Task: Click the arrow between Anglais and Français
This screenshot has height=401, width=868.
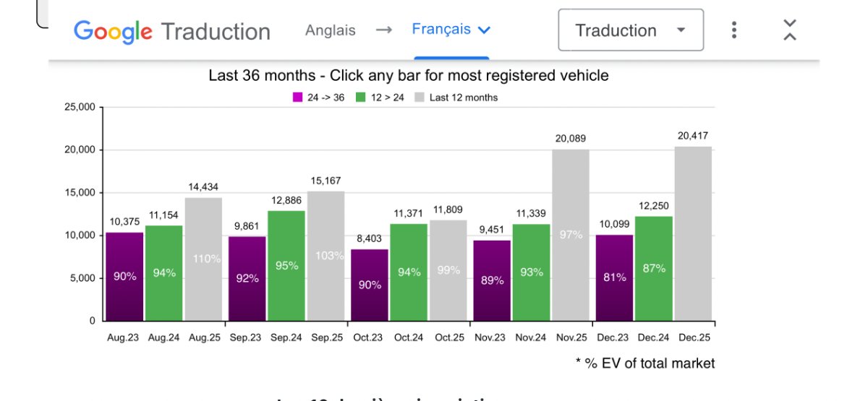Action: pos(384,30)
